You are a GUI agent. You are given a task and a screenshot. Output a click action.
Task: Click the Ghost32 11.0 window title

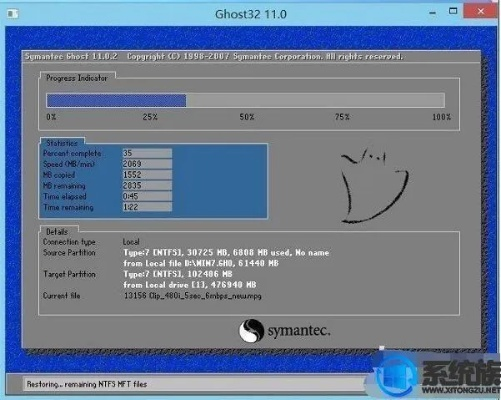point(251,14)
